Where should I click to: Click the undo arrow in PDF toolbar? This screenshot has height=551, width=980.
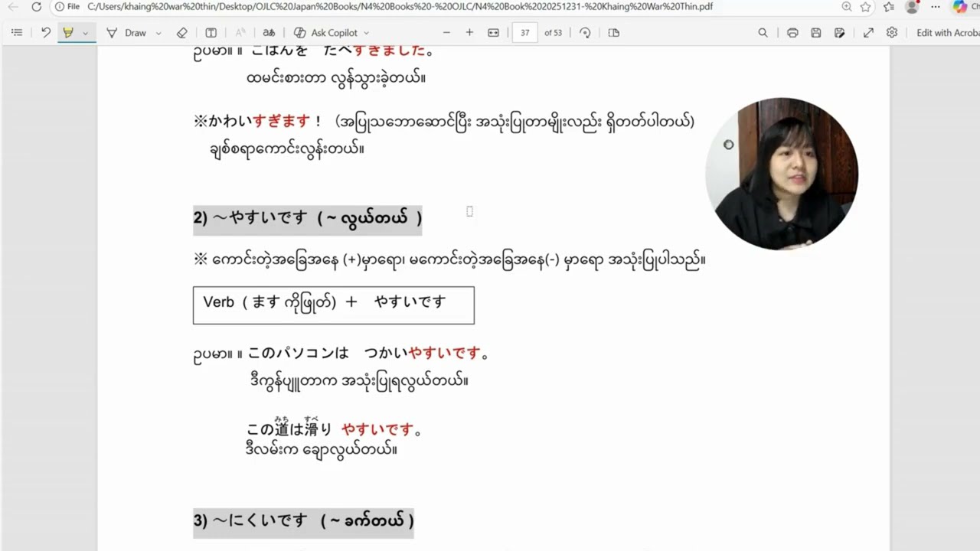click(x=46, y=33)
